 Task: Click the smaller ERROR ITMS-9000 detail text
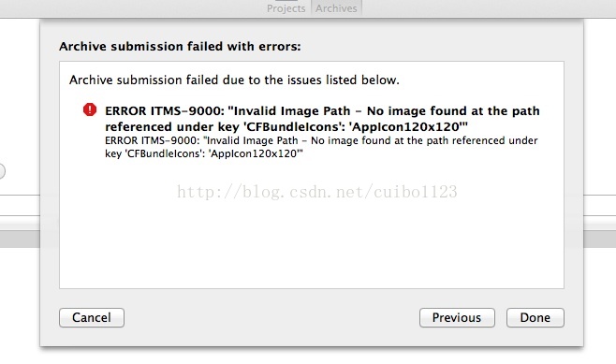tap(321, 147)
